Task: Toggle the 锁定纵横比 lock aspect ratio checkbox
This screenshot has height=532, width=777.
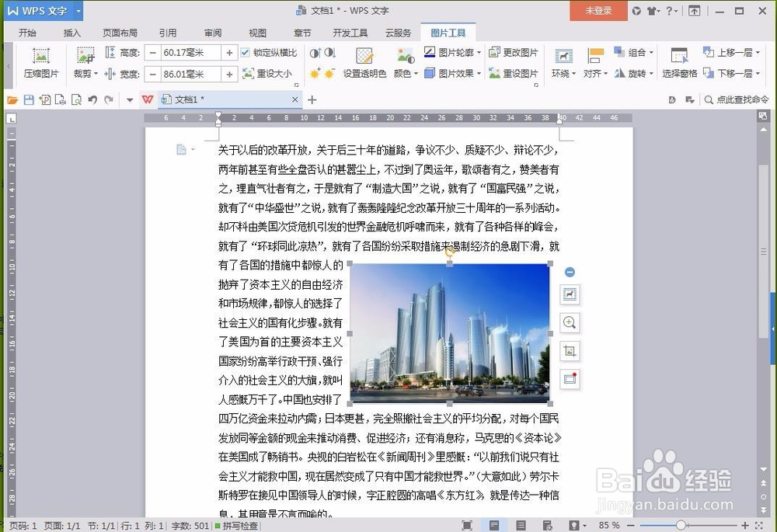Action: coord(245,53)
